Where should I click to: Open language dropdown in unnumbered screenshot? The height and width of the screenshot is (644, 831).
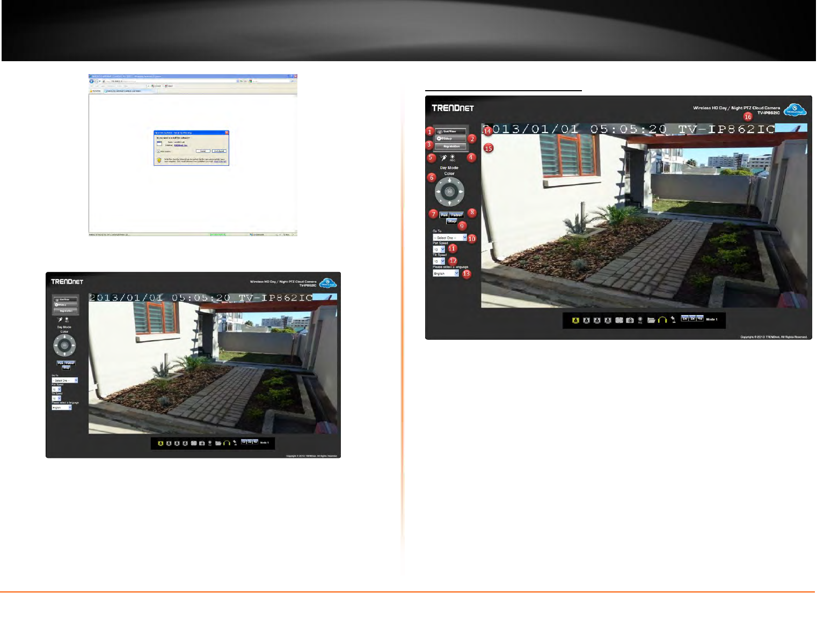click(x=62, y=407)
